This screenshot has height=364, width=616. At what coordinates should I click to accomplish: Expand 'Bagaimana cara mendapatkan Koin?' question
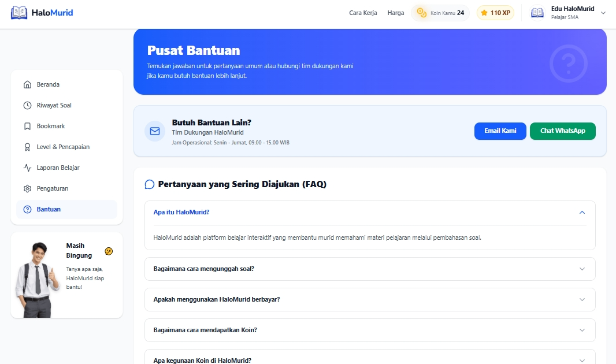tap(370, 330)
